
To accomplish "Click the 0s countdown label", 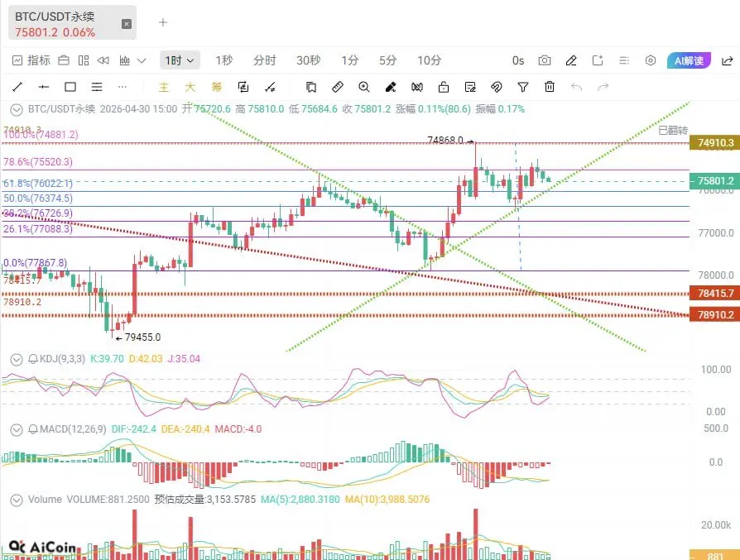I will click(x=518, y=60).
